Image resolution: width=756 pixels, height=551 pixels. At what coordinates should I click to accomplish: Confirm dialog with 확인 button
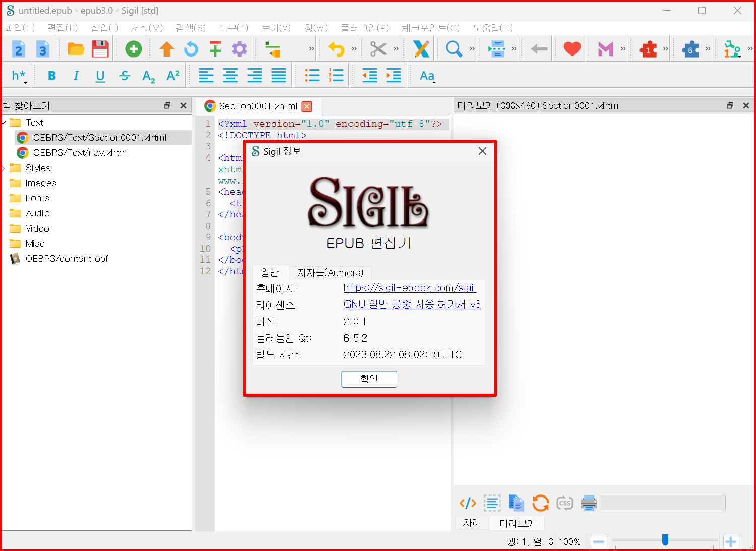[369, 379]
